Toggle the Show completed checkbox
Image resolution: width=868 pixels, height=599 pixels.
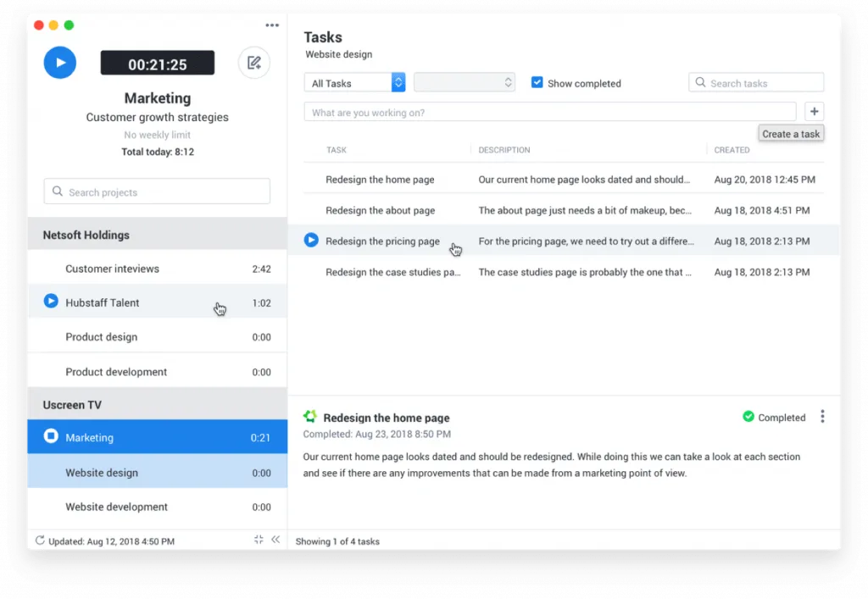537,82
